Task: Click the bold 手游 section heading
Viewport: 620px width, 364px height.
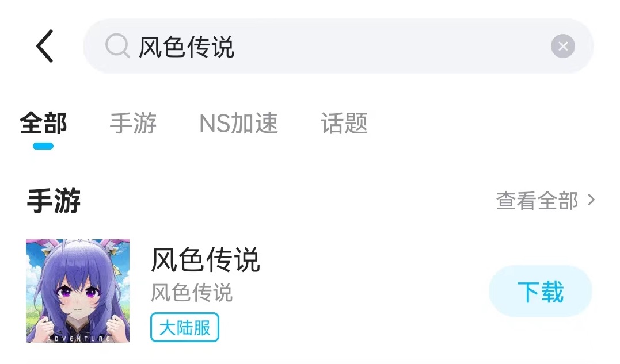Action: tap(54, 201)
